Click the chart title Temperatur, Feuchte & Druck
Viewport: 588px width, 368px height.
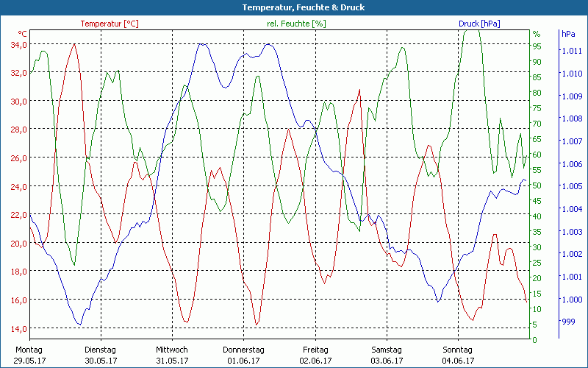tap(293, 7)
